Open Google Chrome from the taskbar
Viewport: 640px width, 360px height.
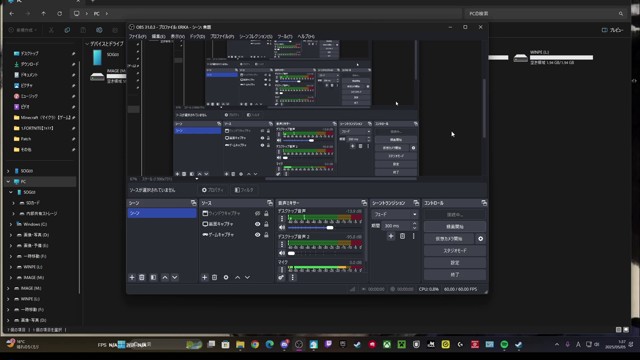tap(255, 344)
